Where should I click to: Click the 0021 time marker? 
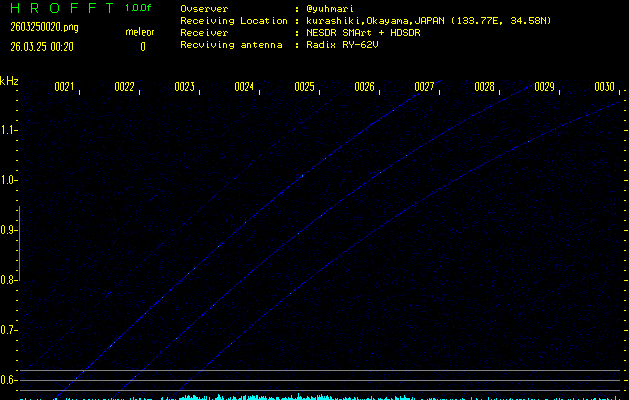64,88
